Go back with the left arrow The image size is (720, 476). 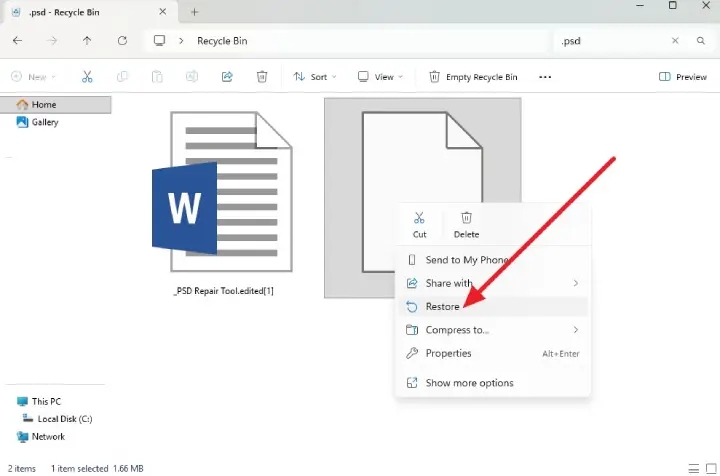pyautogui.click(x=17, y=41)
